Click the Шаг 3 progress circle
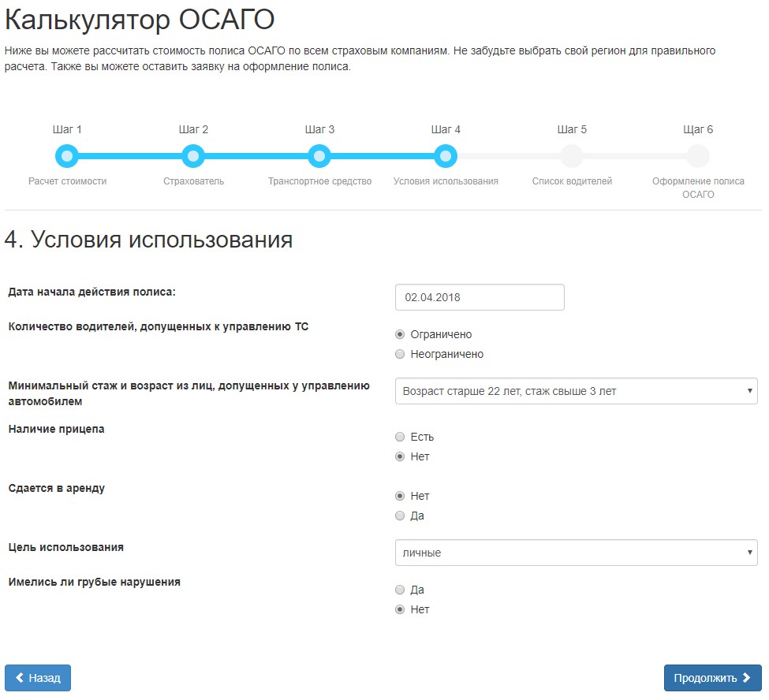This screenshot has width=769, height=700. point(319,155)
